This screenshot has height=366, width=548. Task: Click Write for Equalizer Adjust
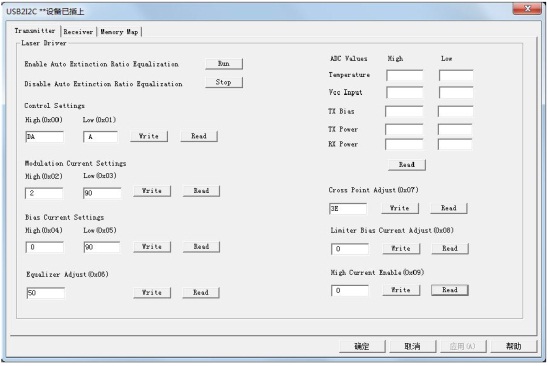click(152, 293)
